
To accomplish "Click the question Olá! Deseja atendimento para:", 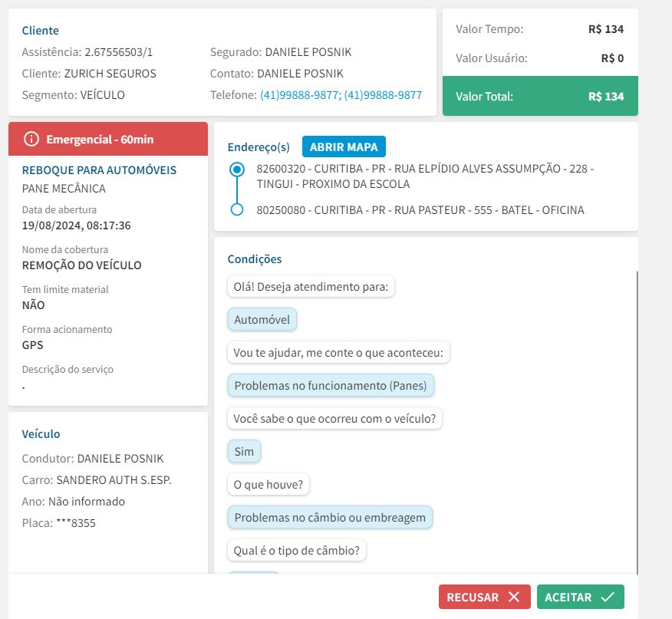I will point(311,286).
